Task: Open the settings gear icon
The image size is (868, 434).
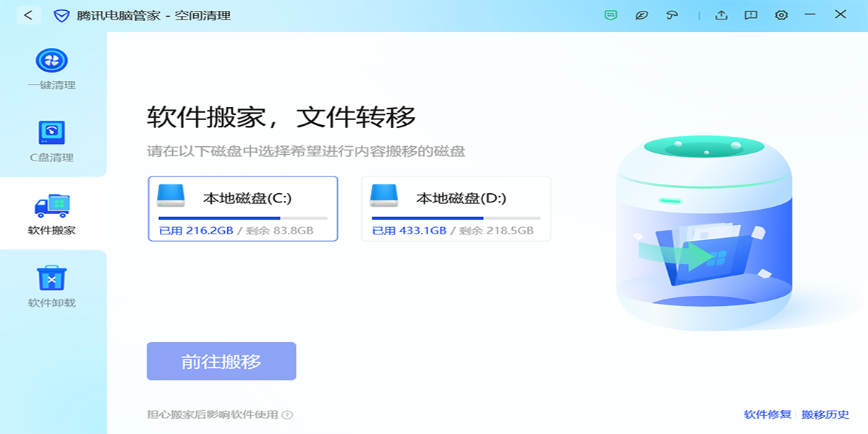Action: click(781, 14)
